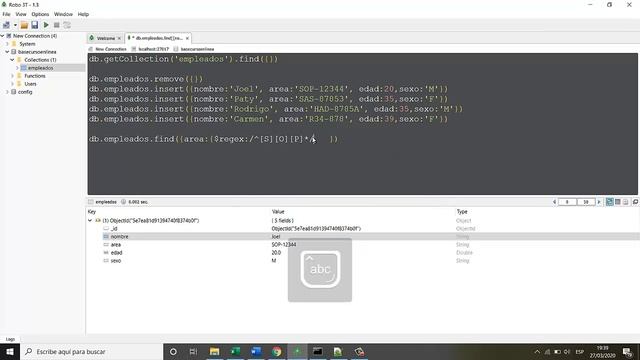This screenshot has width=640, height=360.
Task: Go to previous results page arrow
Action: (554, 202)
